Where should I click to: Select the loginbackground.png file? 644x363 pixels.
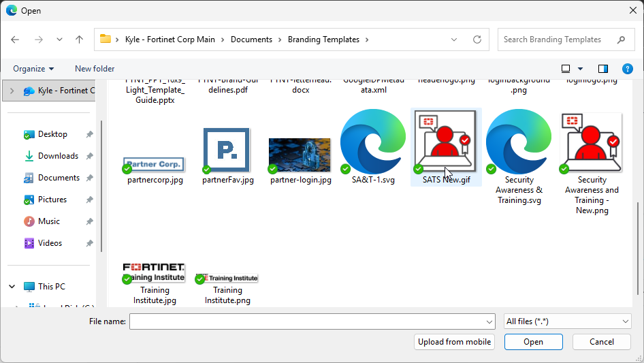coord(519,86)
